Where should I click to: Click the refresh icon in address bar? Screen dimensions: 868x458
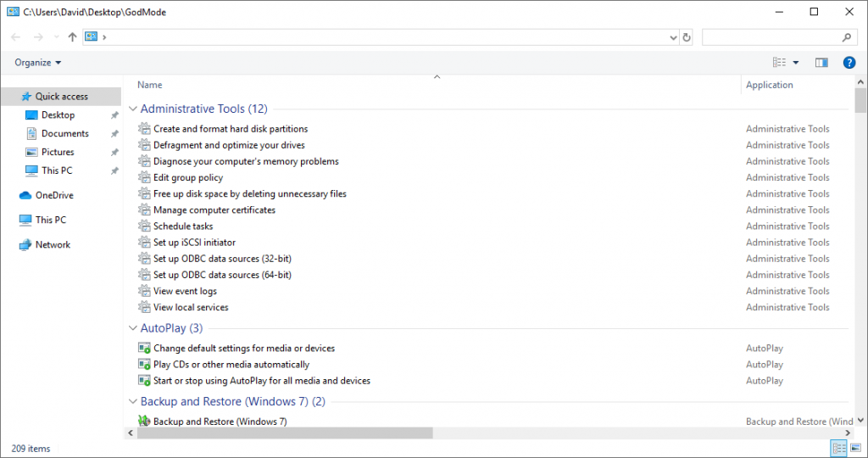click(x=687, y=37)
